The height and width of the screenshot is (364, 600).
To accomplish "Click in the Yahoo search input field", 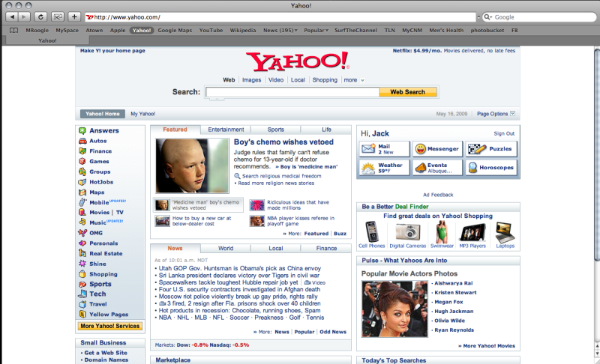I will [292, 92].
